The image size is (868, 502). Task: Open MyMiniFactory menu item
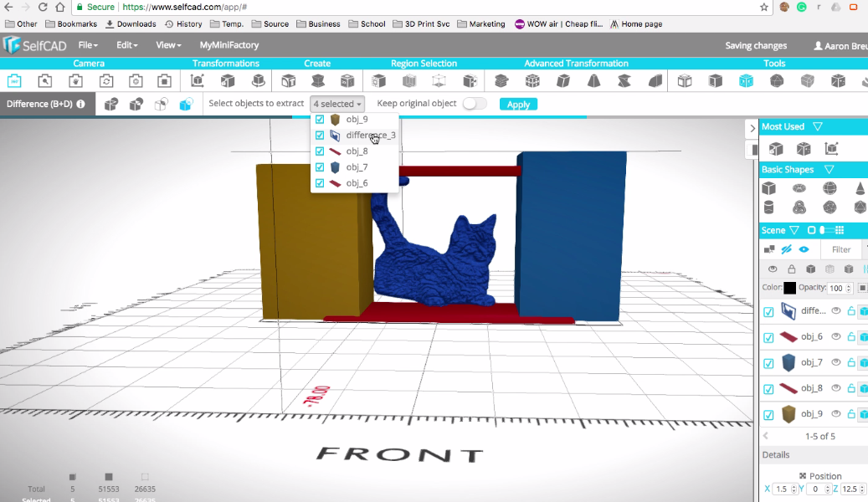[x=229, y=45]
